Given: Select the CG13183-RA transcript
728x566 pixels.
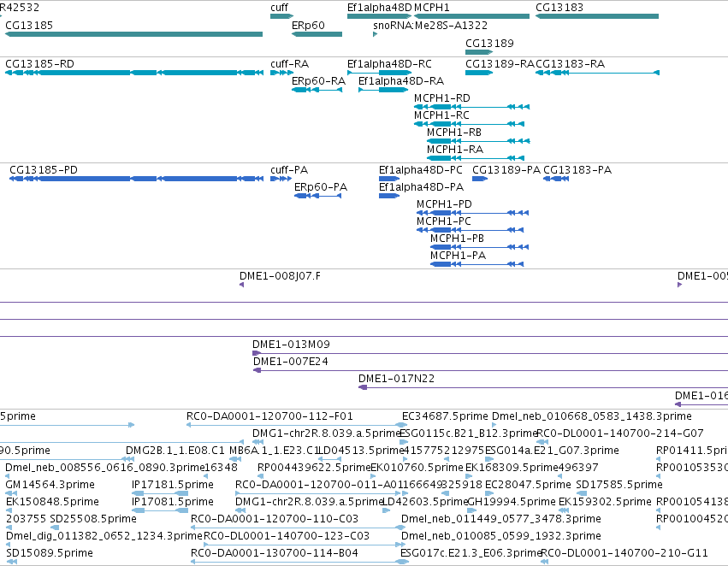Looking at the screenshot, I should click(597, 73).
